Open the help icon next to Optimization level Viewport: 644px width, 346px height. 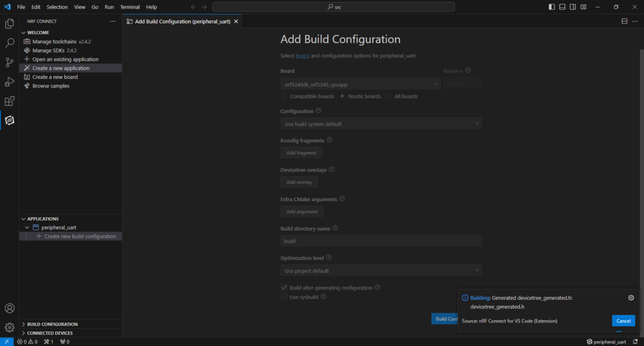point(329,257)
